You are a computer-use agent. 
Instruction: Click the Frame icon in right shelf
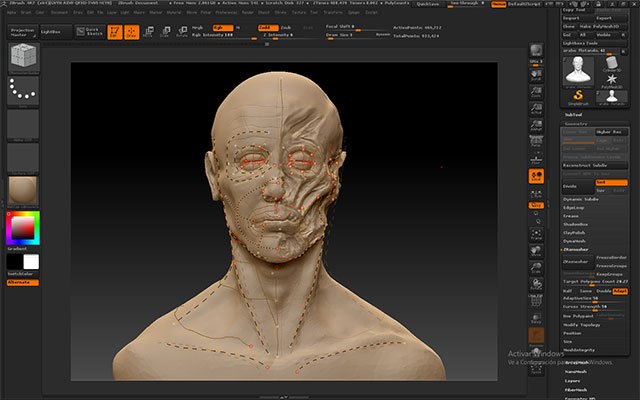[536, 235]
